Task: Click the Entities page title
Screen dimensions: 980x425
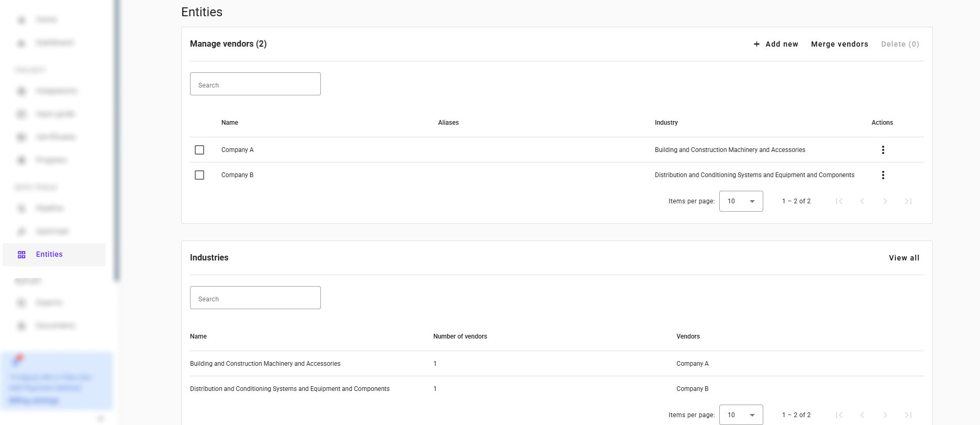Action: click(x=202, y=12)
